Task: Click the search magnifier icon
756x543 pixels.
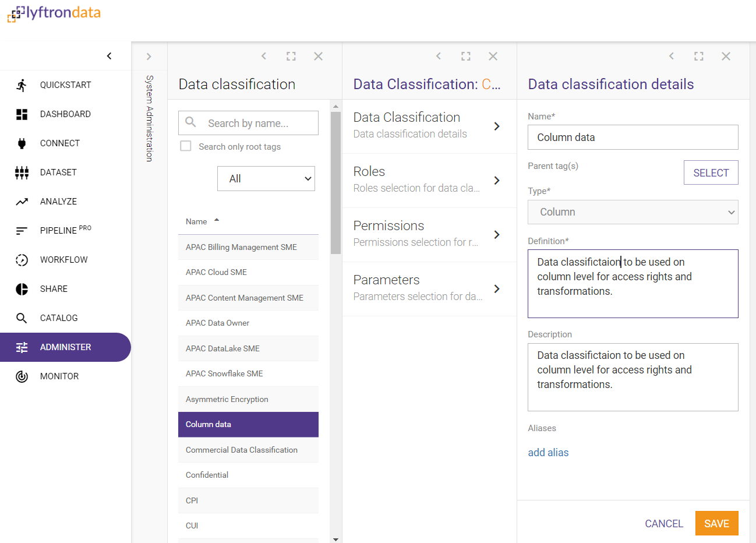Action: point(190,122)
